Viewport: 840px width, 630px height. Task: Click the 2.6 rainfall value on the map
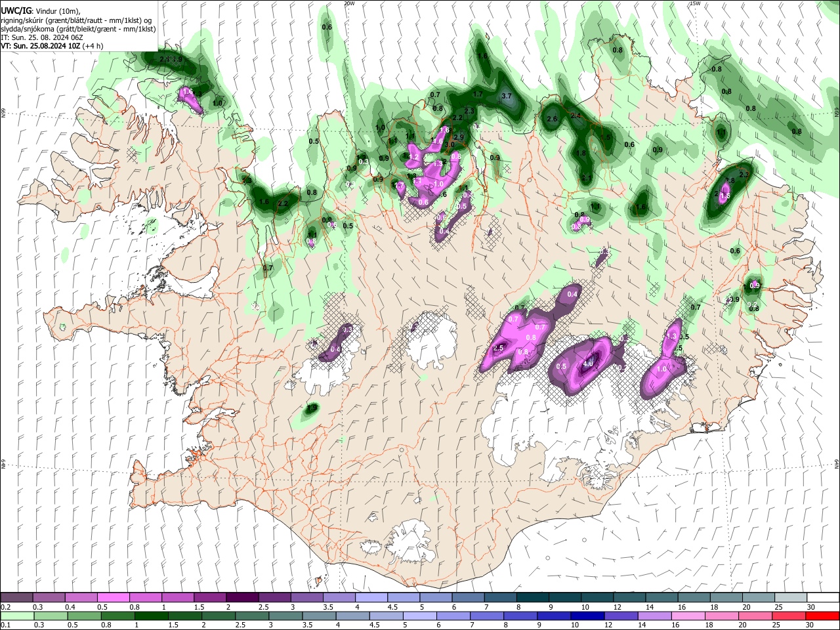pyautogui.click(x=552, y=119)
